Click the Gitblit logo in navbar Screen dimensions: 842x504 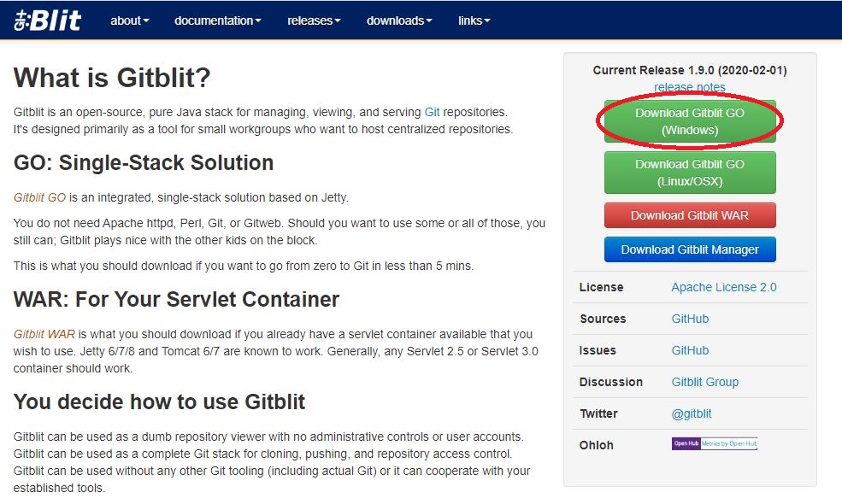pyautogui.click(x=48, y=21)
